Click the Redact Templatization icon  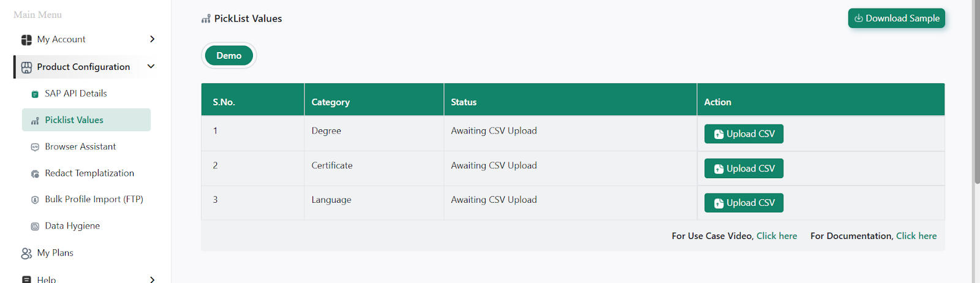coord(35,174)
